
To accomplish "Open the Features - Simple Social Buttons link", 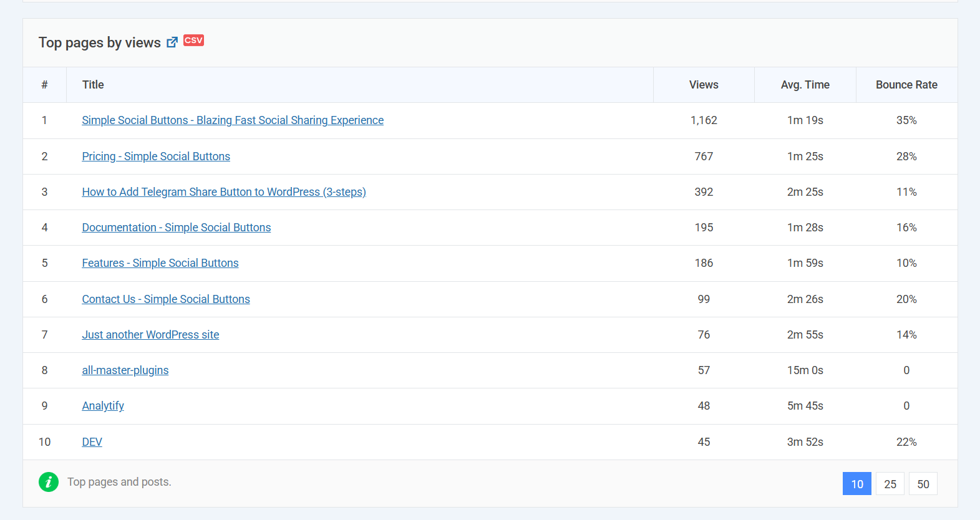I will point(160,263).
